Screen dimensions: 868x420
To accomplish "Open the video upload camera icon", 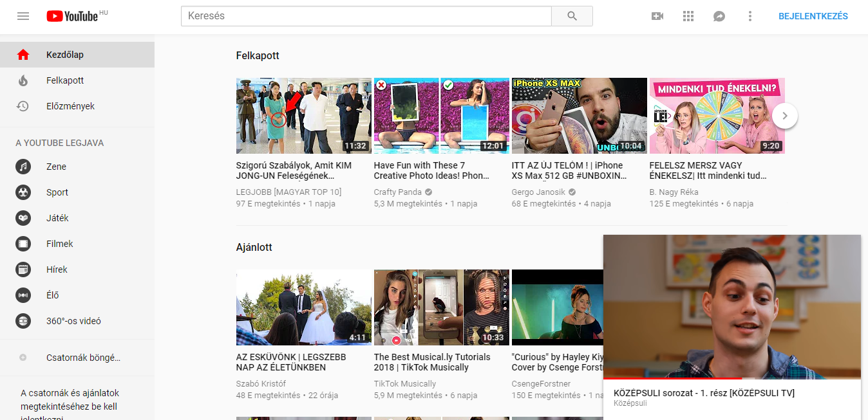I will pos(657,16).
